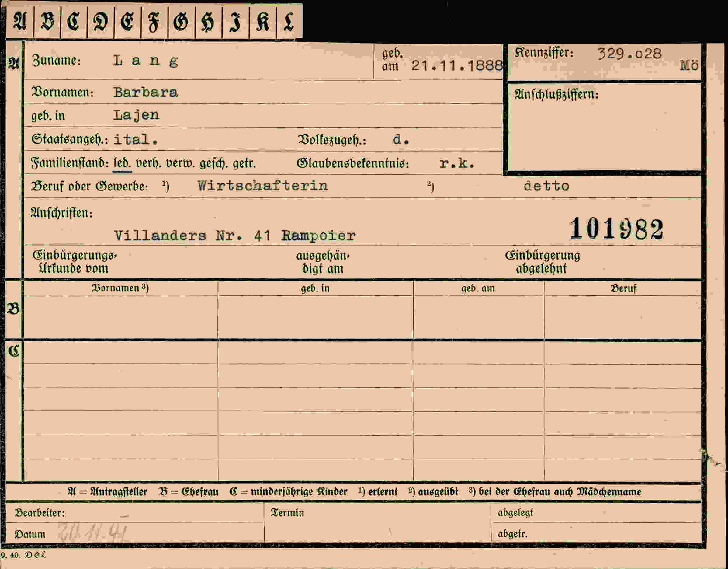Click the ausgehändigt am label

(x=323, y=262)
